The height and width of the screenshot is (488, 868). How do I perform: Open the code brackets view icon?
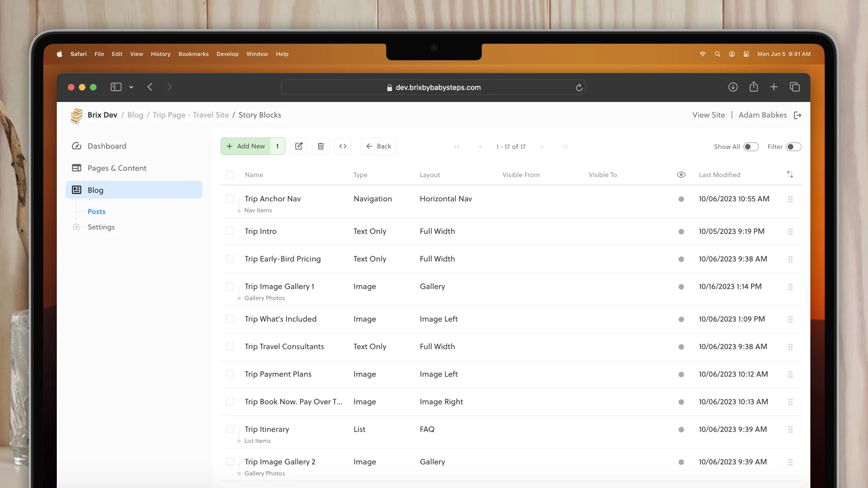343,146
